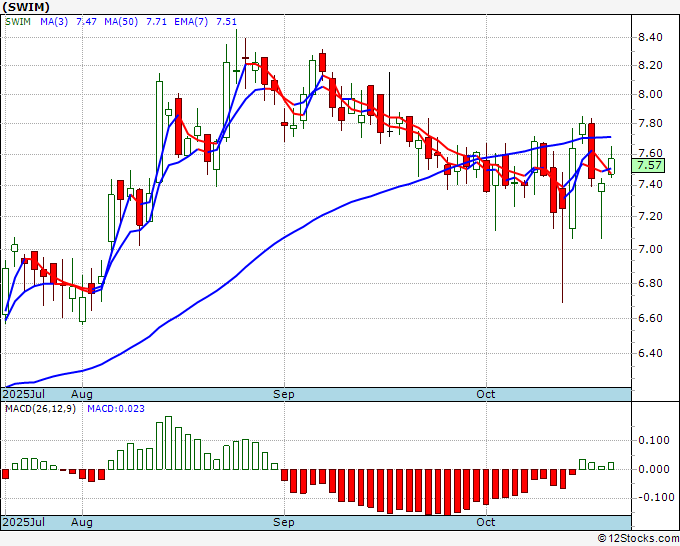Click the MA(50) value 7.71
The height and width of the screenshot is (546, 680).
[157, 22]
